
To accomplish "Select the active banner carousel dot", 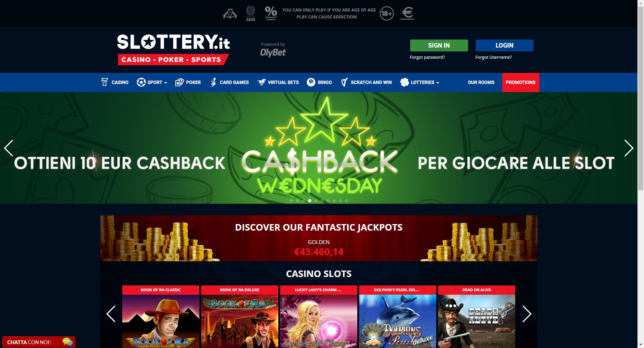I will coord(310,201).
